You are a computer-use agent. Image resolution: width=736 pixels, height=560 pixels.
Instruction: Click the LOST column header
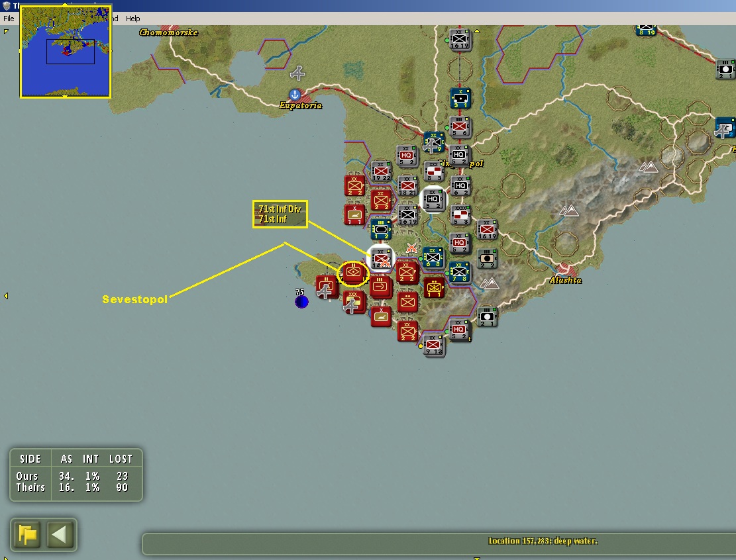[x=121, y=459]
